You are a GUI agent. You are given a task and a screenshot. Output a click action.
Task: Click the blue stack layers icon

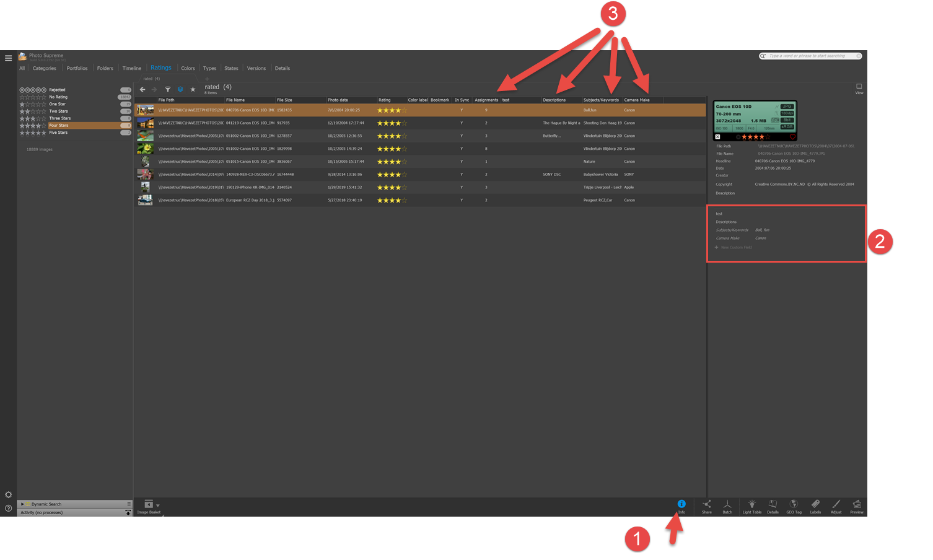pos(180,89)
